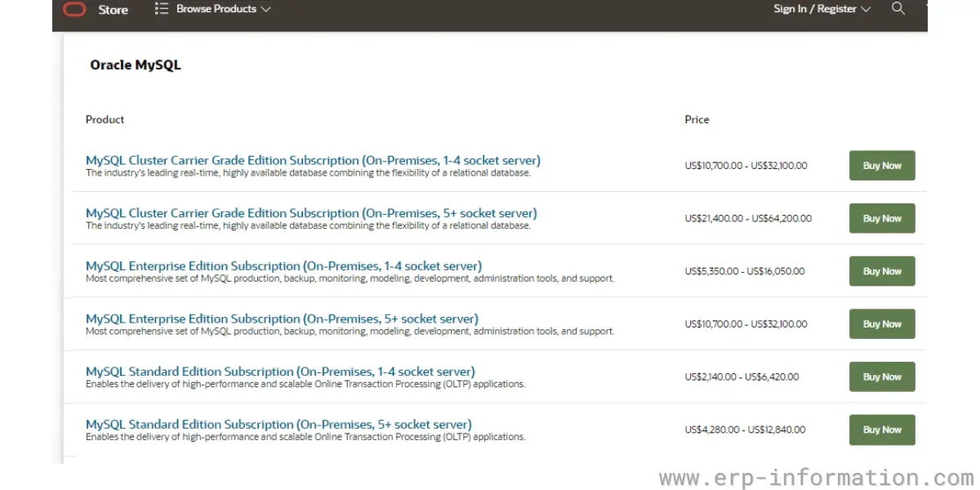Screen dimensions: 980x490
Task: Open MySQL Enterprise Edition 1-4 socket link
Action: tap(283, 265)
